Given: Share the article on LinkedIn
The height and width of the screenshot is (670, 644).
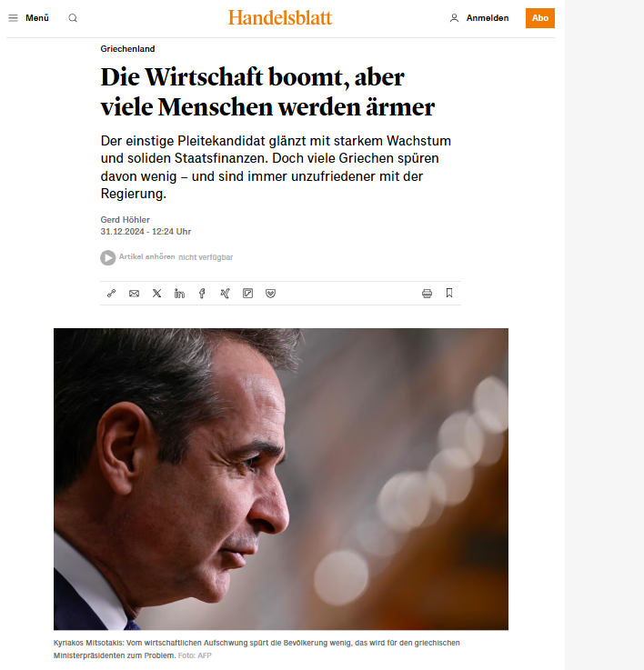Looking at the screenshot, I should point(179,293).
